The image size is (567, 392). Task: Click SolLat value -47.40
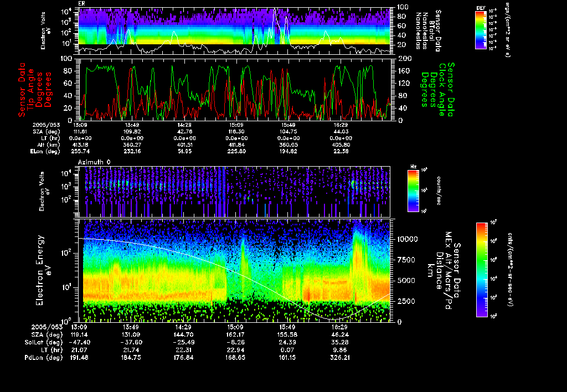tap(79, 343)
